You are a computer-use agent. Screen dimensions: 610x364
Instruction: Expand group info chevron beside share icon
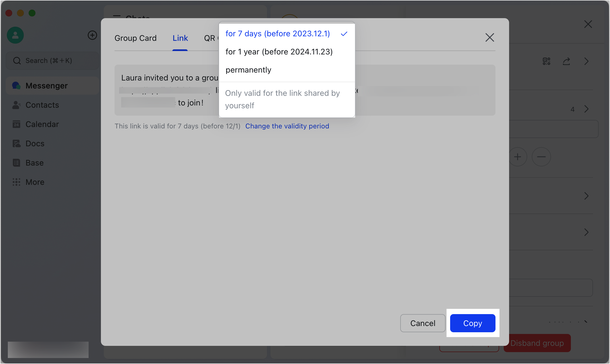click(x=586, y=61)
